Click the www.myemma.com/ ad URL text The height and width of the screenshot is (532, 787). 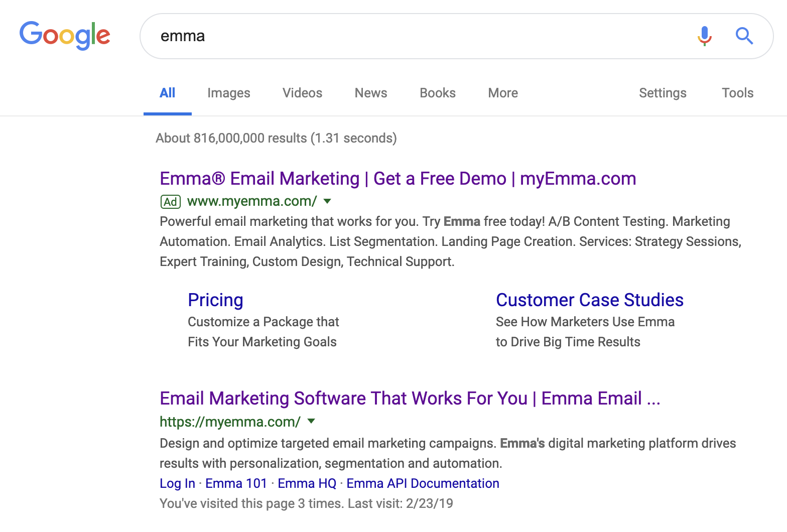pyautogui.click(x=252, y=201)
